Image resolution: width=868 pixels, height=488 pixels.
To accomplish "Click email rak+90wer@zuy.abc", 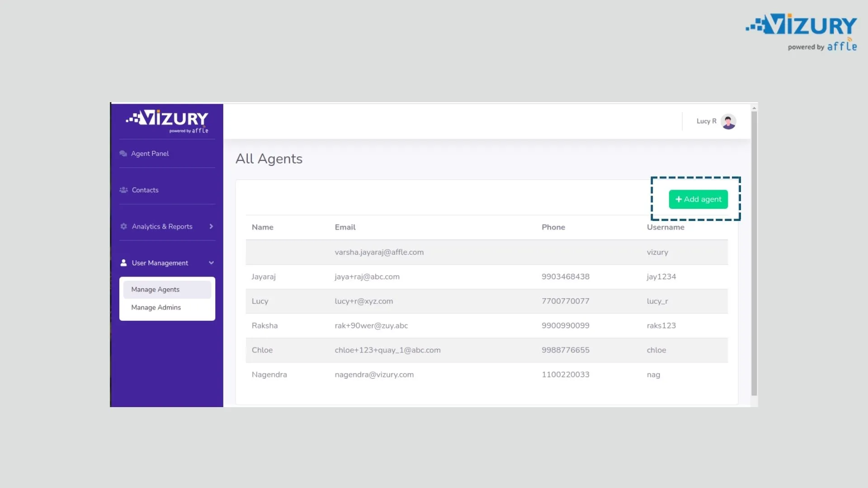I will [371, 325].
